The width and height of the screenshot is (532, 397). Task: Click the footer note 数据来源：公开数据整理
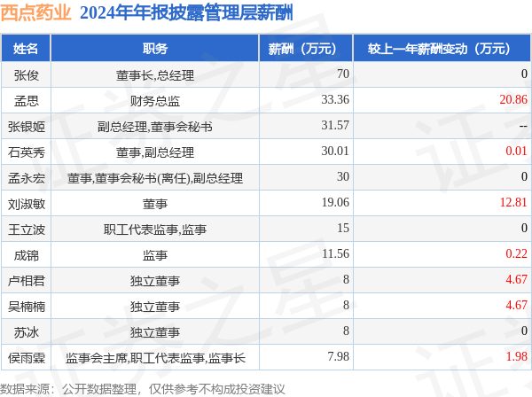68,389
